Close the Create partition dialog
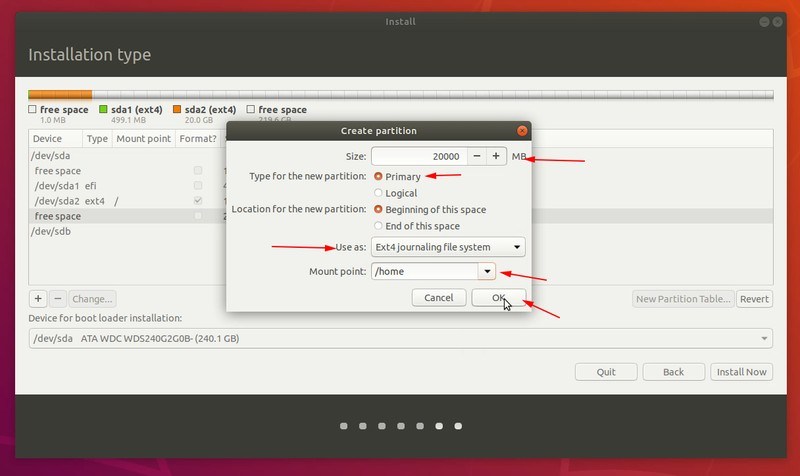Viewport: 800px width, 476px height. [522, 131]
